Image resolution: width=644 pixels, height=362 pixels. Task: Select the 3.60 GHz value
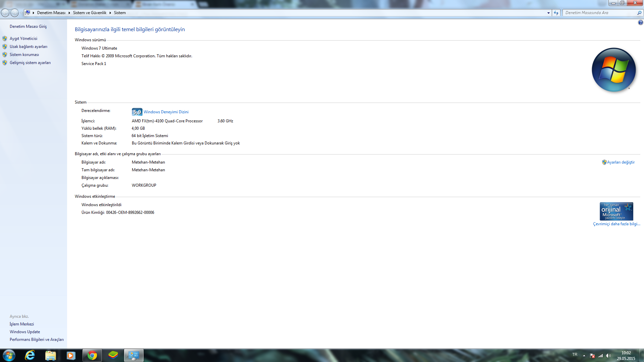point(225,121)
